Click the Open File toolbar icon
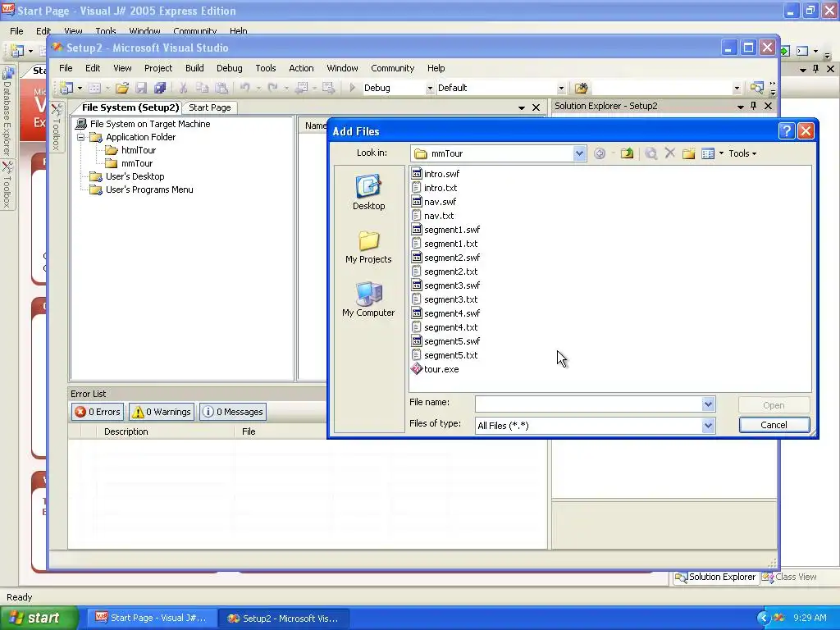 click(122, 88)
